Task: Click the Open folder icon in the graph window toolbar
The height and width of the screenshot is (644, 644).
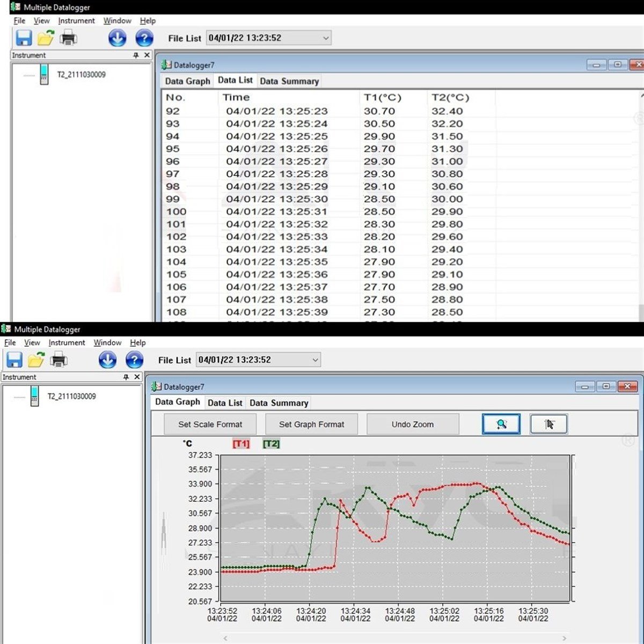Action: click(36, 360)
